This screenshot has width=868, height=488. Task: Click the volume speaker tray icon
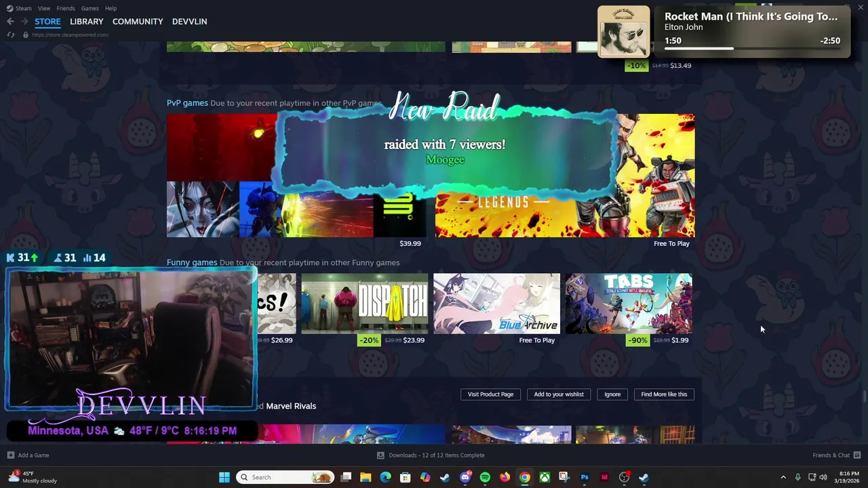pyautogui.click(x=823, y=477)
